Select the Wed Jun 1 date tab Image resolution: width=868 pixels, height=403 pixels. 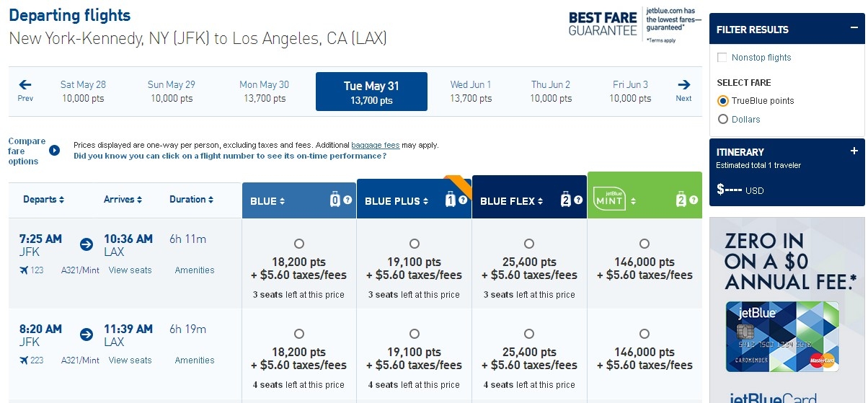pos(471,91)
